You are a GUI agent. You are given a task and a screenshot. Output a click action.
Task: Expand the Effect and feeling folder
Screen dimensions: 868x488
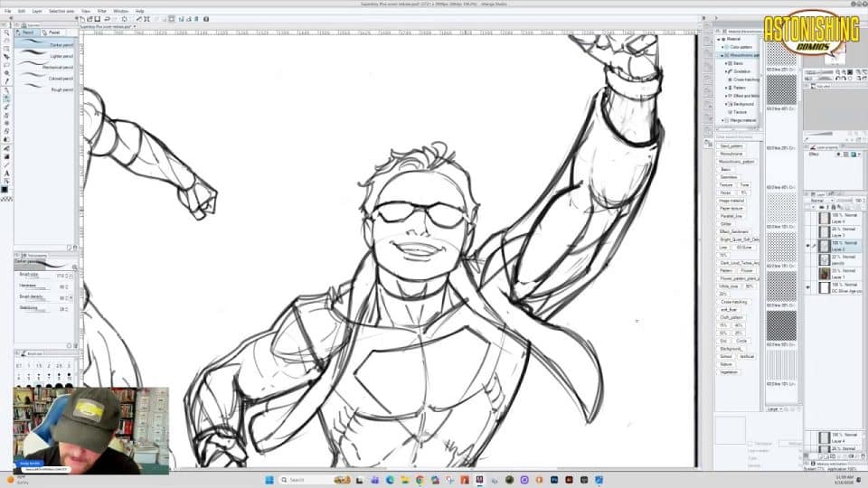726,96
